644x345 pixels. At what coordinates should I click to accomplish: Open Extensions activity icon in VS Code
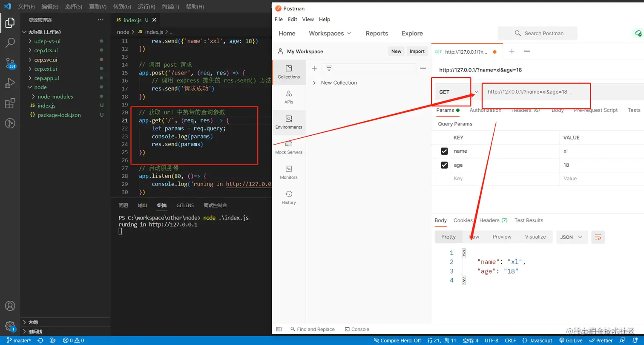(x=10, y=103)
